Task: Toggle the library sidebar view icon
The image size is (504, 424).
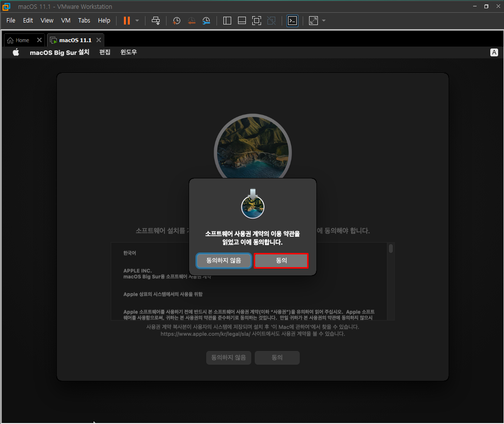Action: pyautogui.click(x=227, y=21)
